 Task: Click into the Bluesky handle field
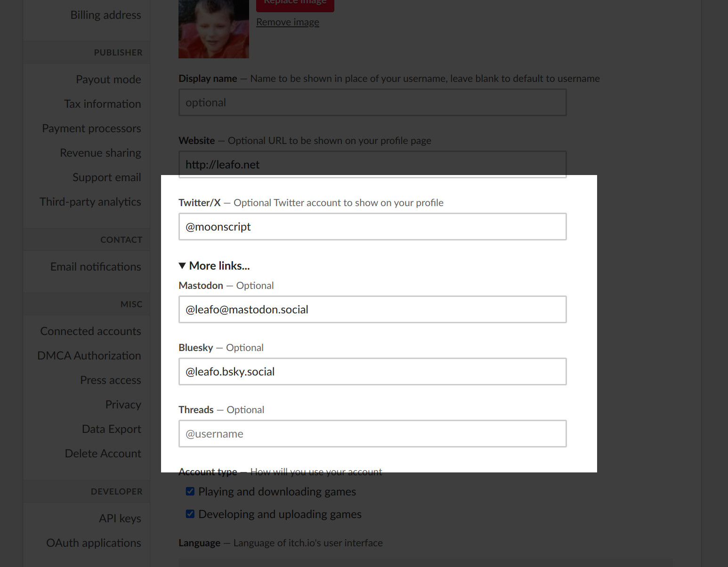pos(372,372)
